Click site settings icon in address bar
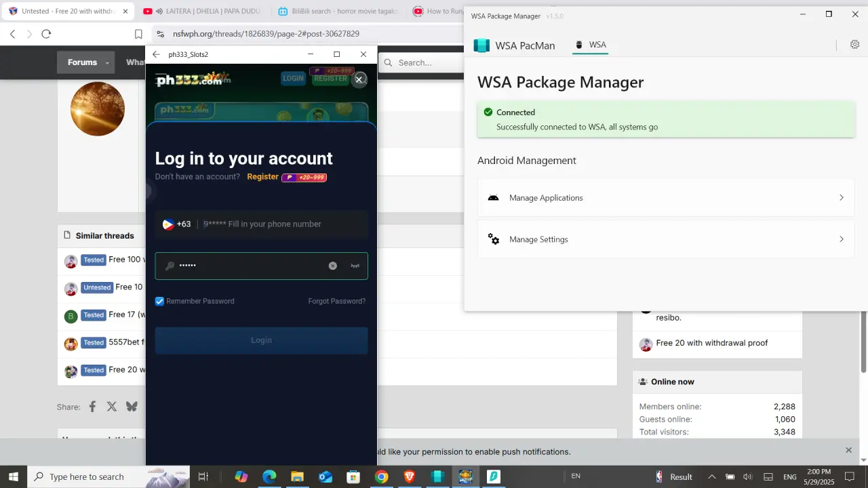This screenshot has width=868, height=488. pyautogui.click(x=160, y=34)
